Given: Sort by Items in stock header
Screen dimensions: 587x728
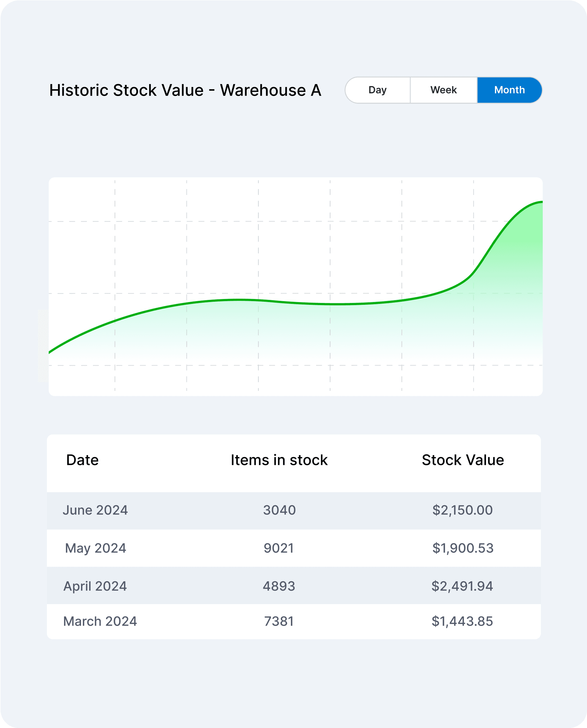Looking at the screenshot, I should (279, 460).
